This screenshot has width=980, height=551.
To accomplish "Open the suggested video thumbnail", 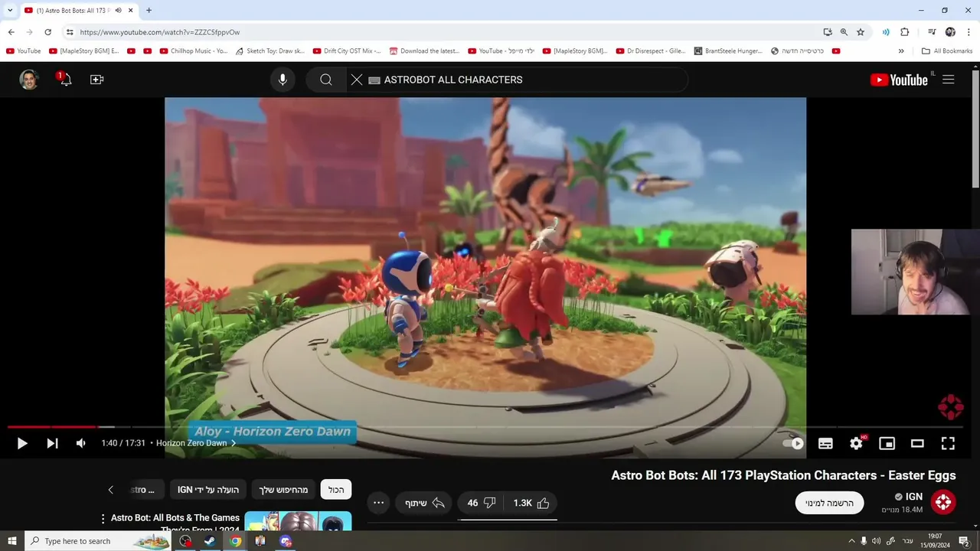I will (x=298, y=521).
